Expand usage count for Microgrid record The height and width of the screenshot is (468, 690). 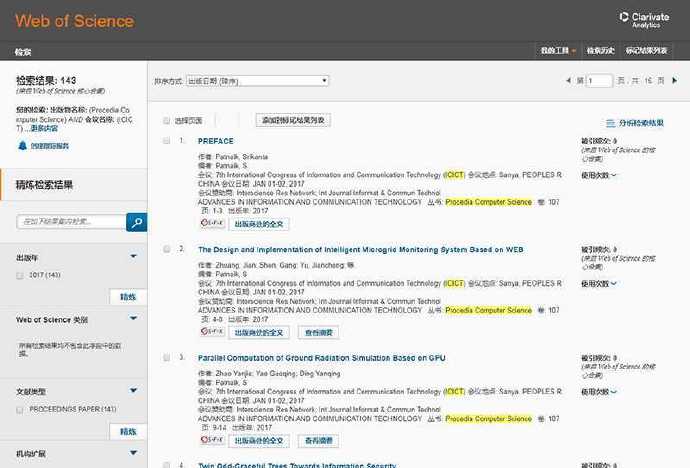598,284
